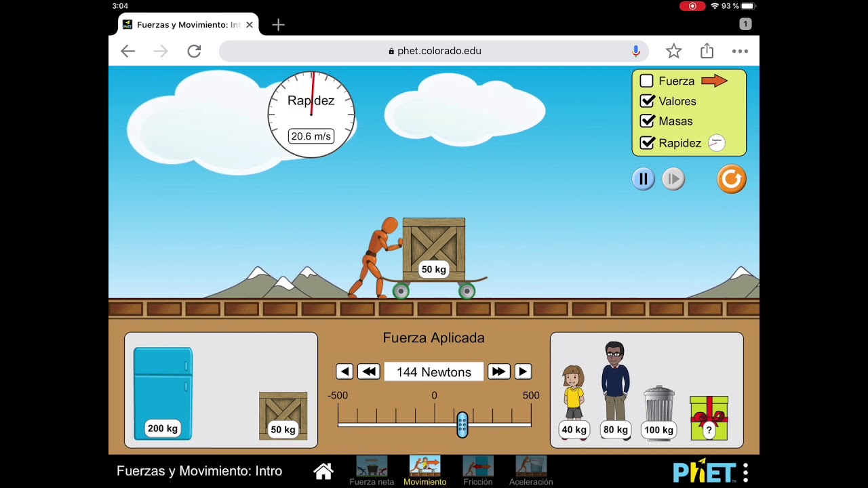Click the Fuerza Aplicada label
The image size is (868, 488).
(434, 338)
